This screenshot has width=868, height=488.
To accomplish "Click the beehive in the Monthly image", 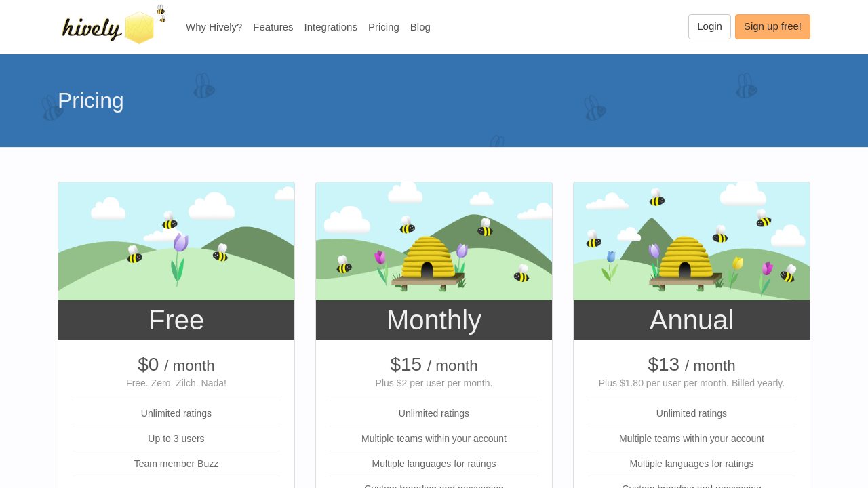I will point(427,259).
